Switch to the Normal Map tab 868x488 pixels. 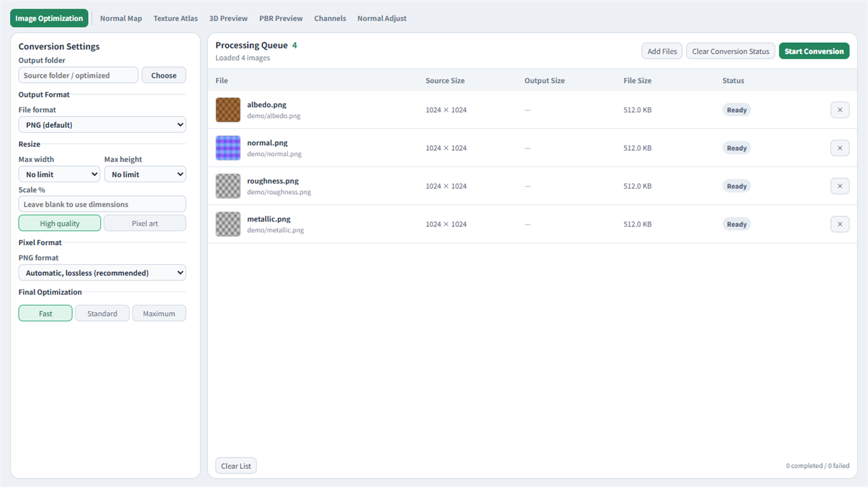click(x=121, y=18)
